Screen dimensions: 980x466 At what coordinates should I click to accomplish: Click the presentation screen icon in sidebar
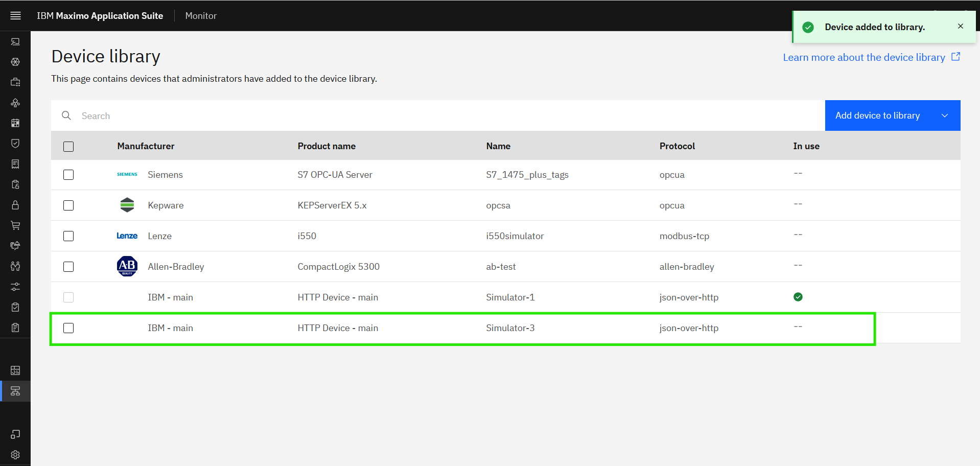pos(15,41)
